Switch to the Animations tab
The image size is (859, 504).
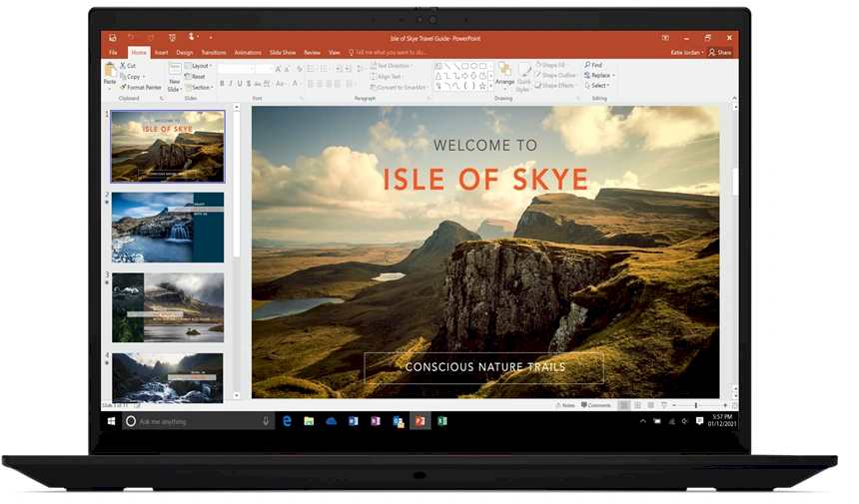point(248,53)
